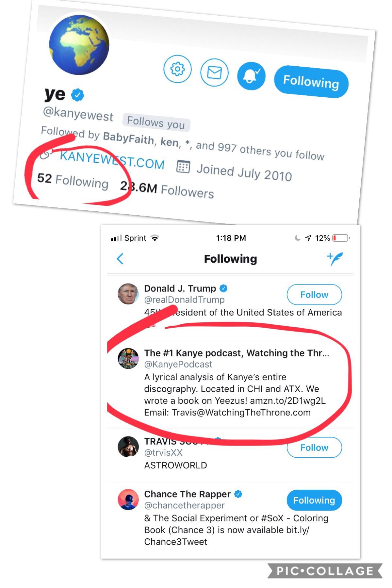Viewport: 392px width, 588px height.
Task: Click the battery indicator showing 12%
Action: (340, 238)
